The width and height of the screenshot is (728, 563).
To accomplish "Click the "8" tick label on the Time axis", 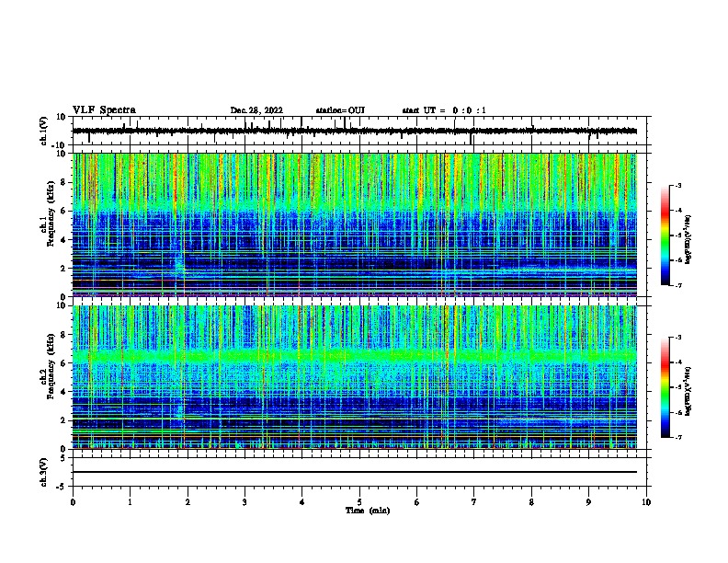I will pyautogui.click(x=531, y=502).
